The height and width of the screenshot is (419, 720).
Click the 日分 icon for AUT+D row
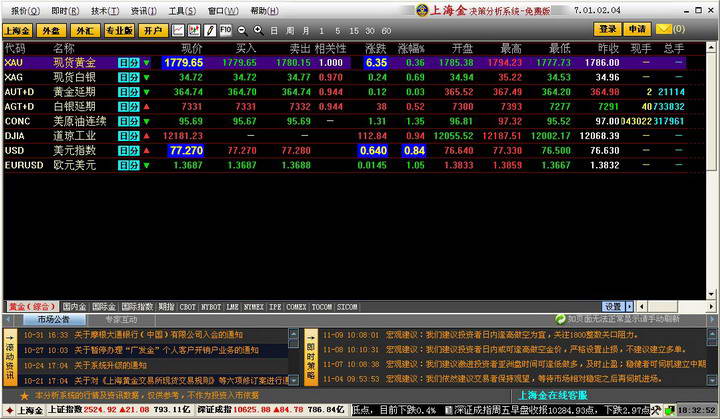click(129, 92)
